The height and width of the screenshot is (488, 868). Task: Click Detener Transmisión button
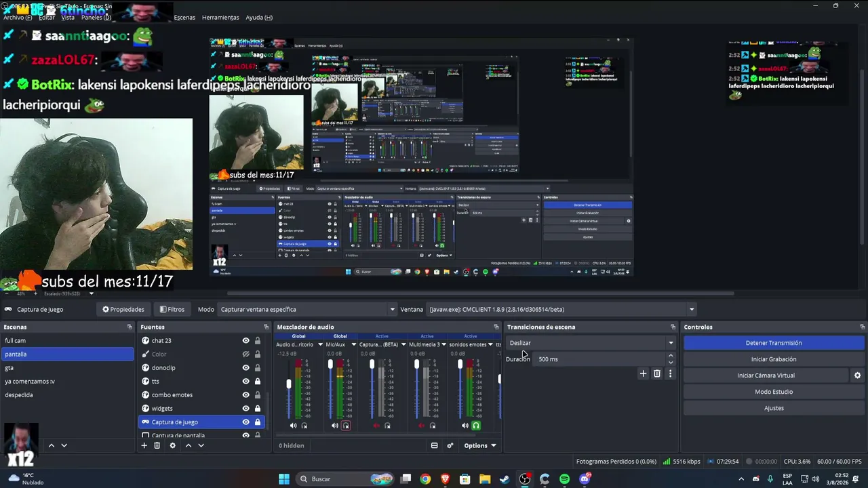[774, 343]
